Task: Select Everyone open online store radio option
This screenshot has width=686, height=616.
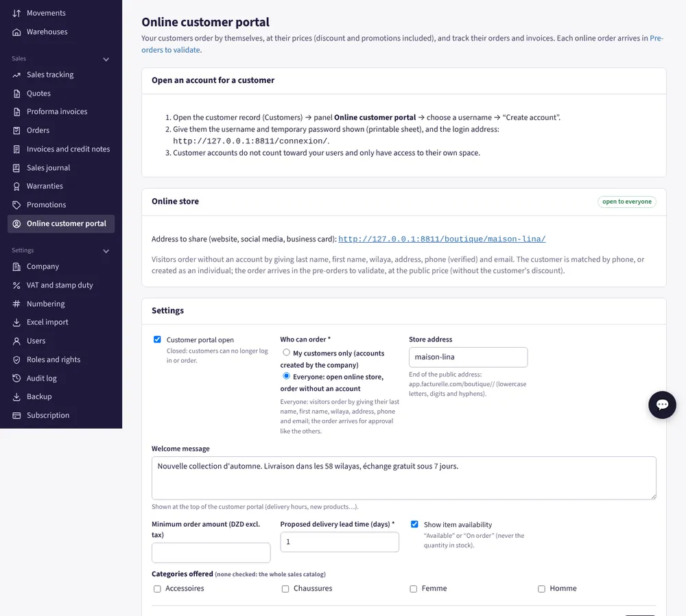Action: click(286, 376)
